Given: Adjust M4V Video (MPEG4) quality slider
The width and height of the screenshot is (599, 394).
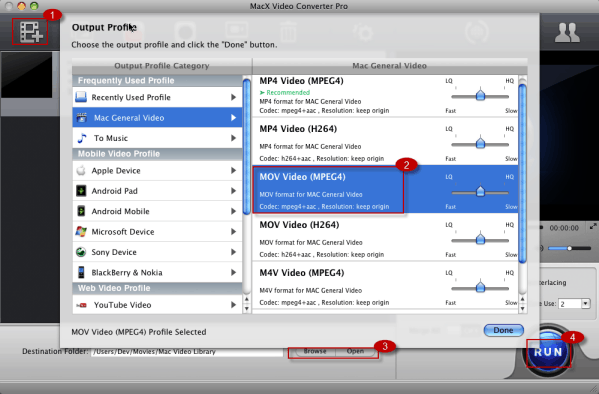Looking at the screenshot, I should coord(480,287).
